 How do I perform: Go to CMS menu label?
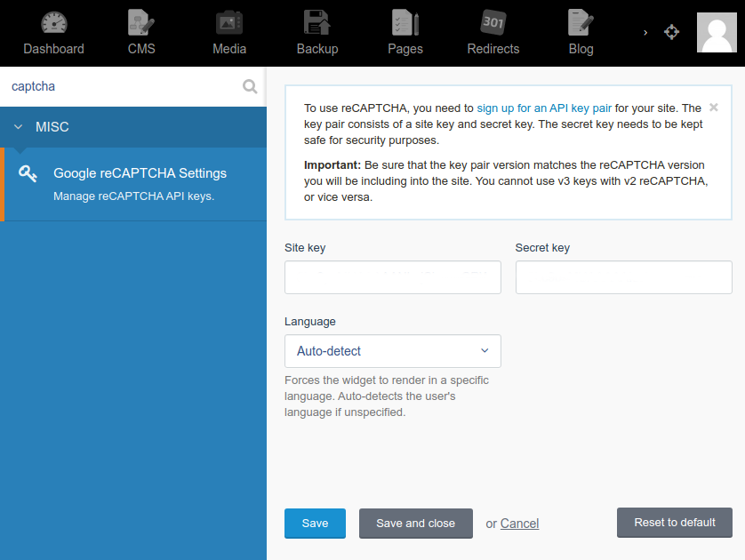click(x=141, y=49)
